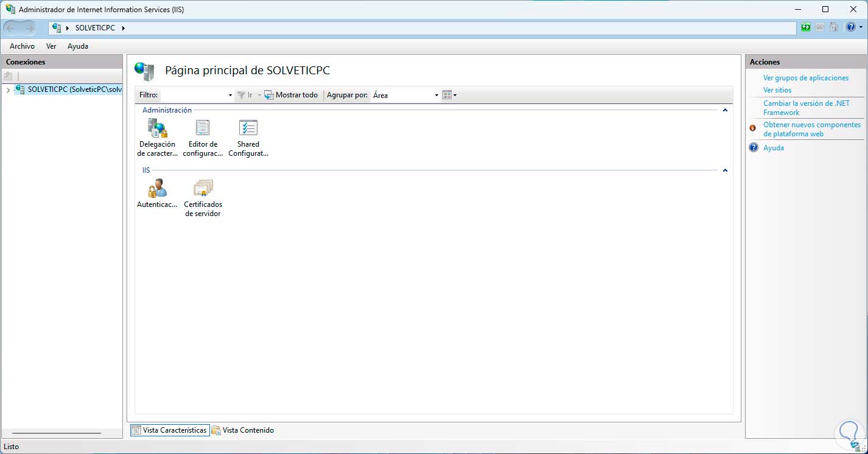Click the server icon beside the page title
Screen dimensions: 868x454
click(144, 71)
